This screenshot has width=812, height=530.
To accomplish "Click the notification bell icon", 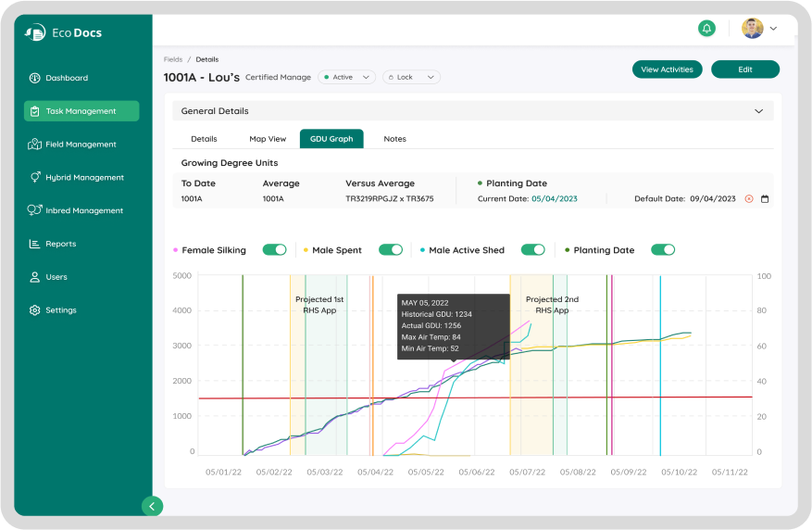I will [x=706, y=29].
